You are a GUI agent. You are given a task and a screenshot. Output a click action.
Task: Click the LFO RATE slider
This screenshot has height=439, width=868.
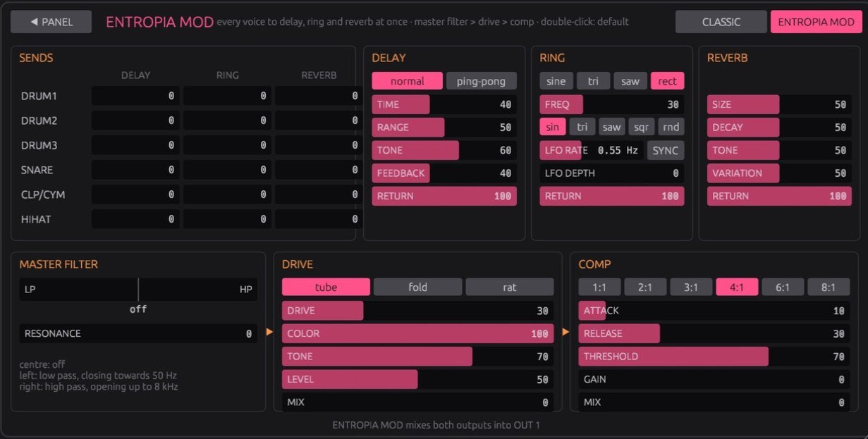(592, 150)
